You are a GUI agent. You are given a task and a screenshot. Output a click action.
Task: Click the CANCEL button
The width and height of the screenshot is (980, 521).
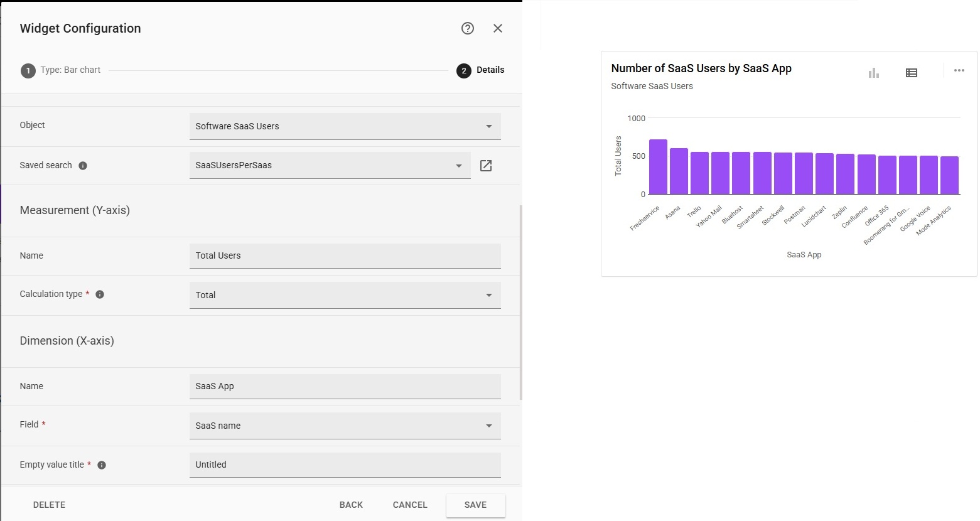pyautogui.click(x=410, y=505)
